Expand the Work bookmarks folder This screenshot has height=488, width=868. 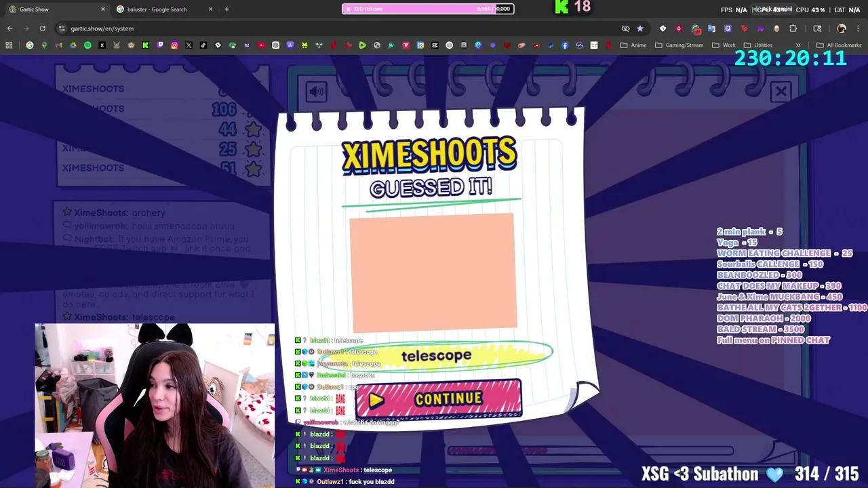[724, 45]
